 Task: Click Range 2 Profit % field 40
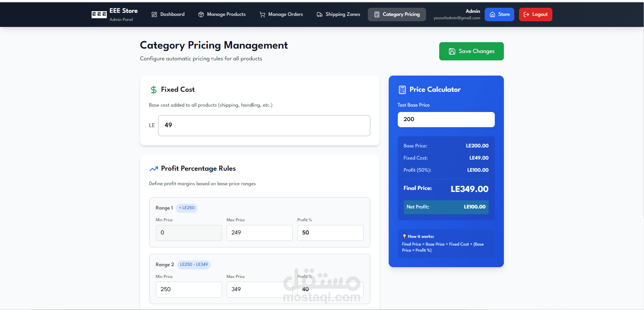pyautogui.click(x=330, y=289)
